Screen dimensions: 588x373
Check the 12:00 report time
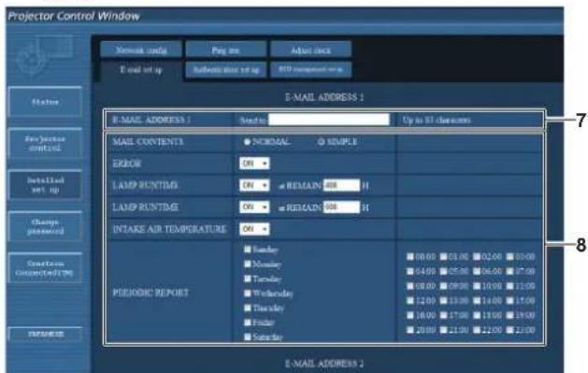[410, 301]
